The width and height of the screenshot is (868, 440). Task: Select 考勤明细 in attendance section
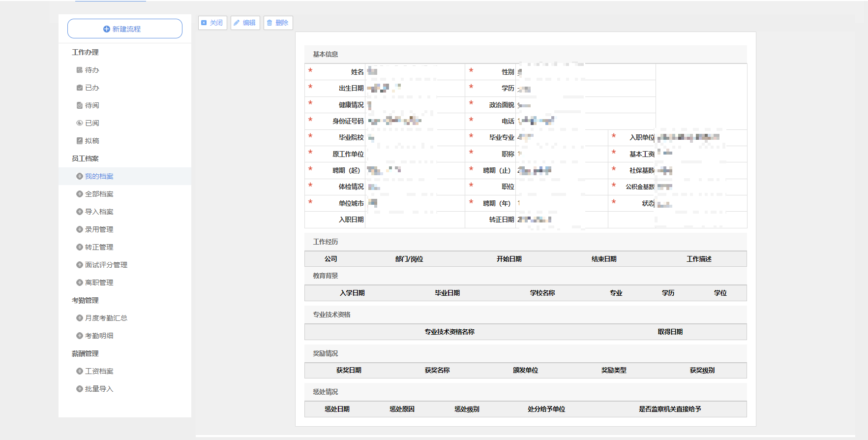point(99,336)
